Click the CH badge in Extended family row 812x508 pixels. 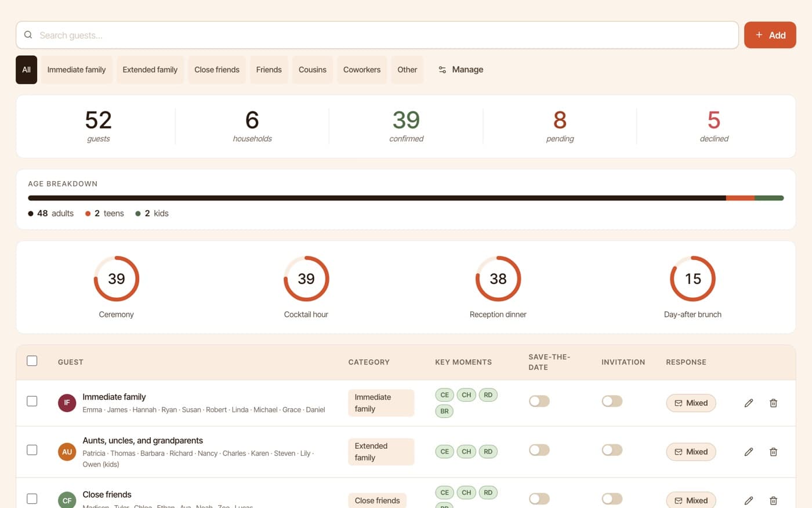click(x=466, y=452)
